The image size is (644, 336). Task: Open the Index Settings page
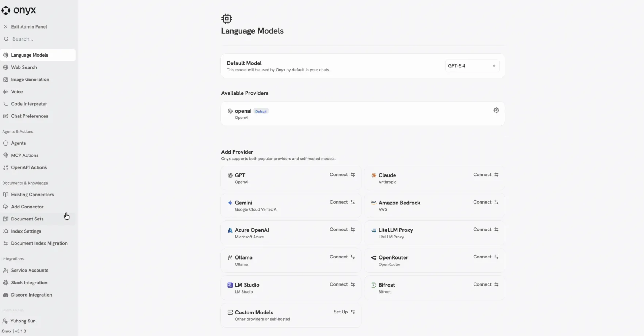26,231
